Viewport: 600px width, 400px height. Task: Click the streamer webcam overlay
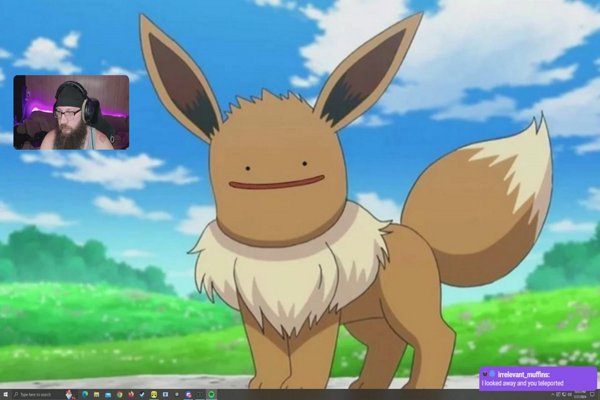71,112
